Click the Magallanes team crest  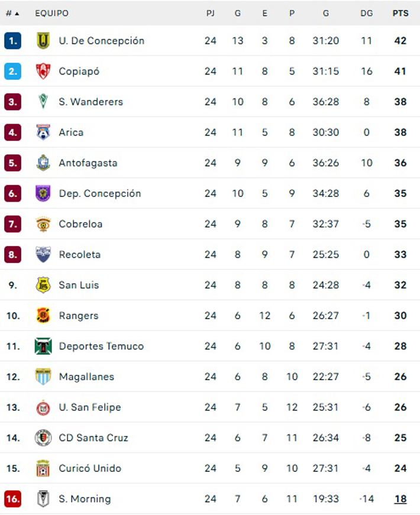43,377
